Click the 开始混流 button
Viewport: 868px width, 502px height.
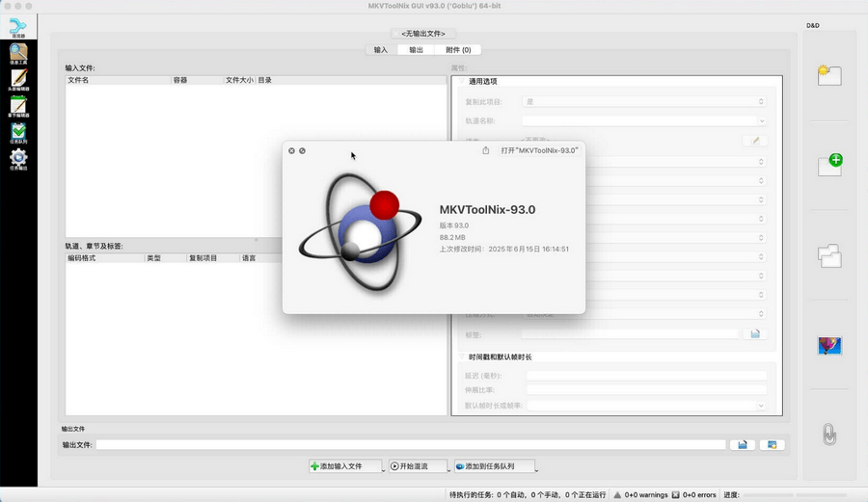click(418, 466)
